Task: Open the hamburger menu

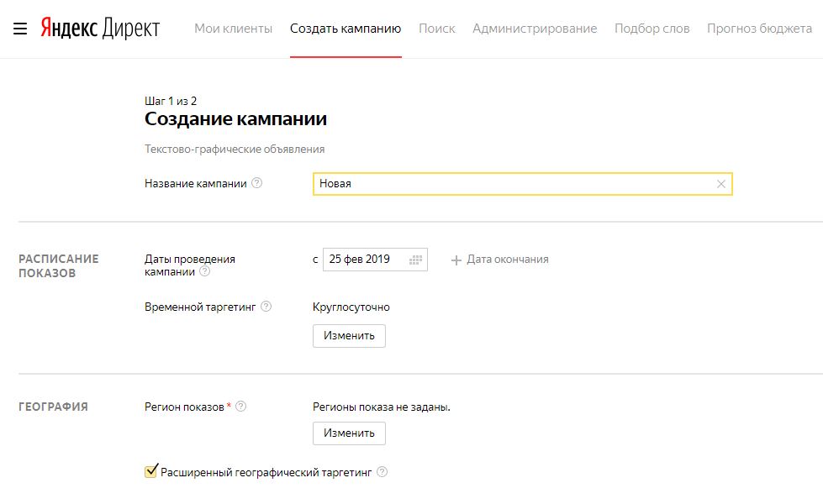Action: click(x=18, y=26)
